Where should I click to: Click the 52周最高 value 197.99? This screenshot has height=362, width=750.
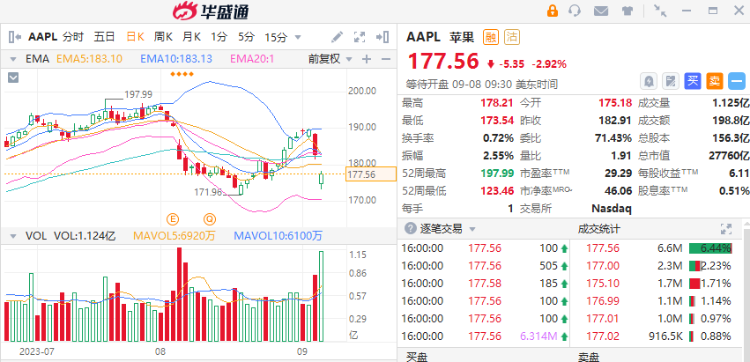pyautogui.click(x=497, y=173)
